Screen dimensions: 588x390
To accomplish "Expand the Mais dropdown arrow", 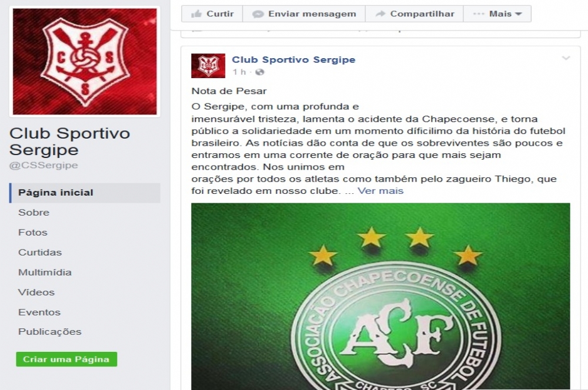I will click(x=519, y=14).
